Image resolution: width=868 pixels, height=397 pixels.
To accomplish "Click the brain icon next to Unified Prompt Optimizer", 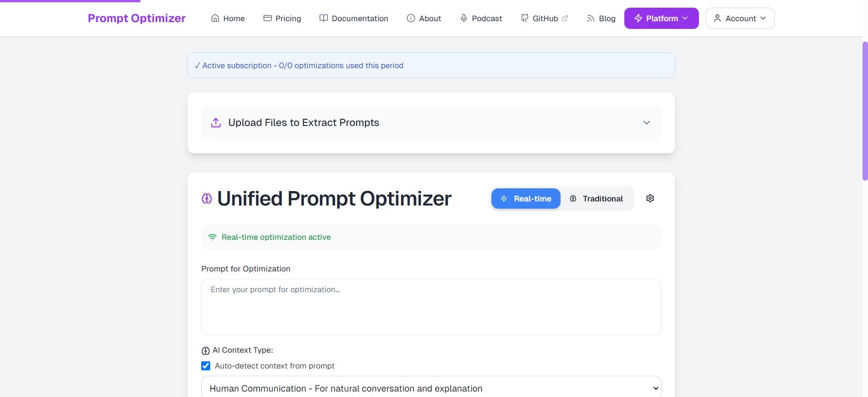I will click(x=207, y=198).
